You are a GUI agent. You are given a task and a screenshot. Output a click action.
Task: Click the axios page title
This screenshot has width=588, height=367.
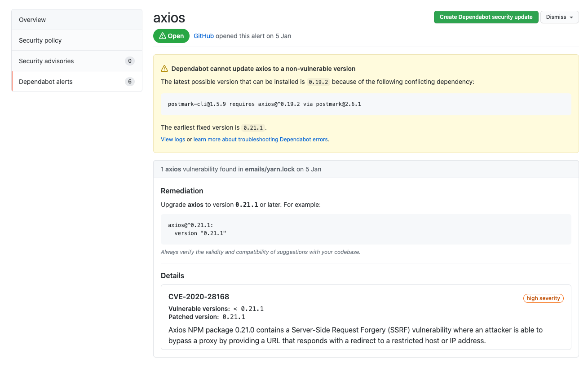click(x=169, y=17)
